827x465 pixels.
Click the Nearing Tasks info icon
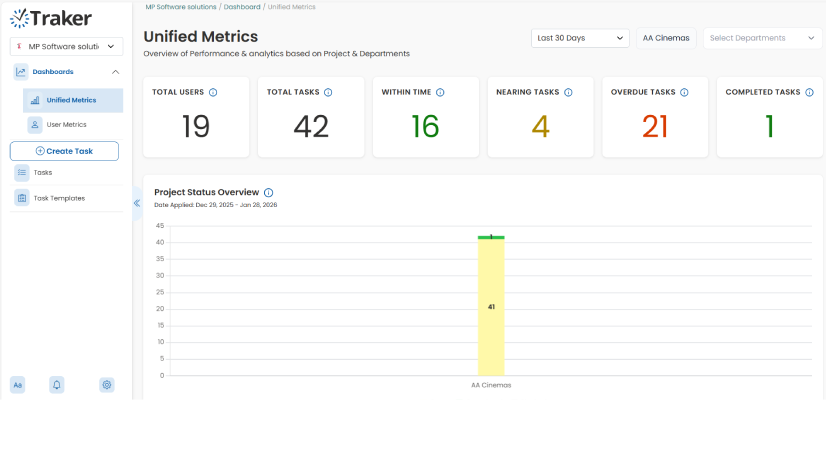tap(568, 92)
